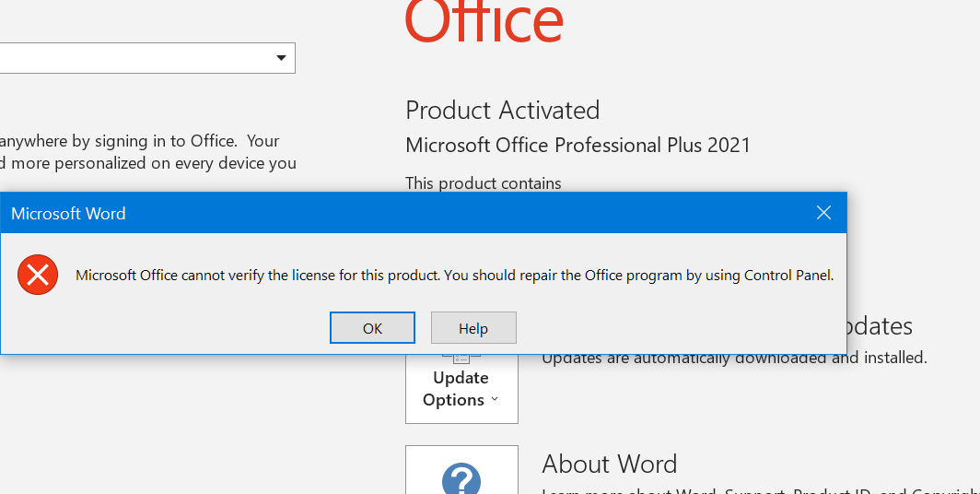
Task: Click 'Updates are automatically downloaded' text
Action: point(734,359)
